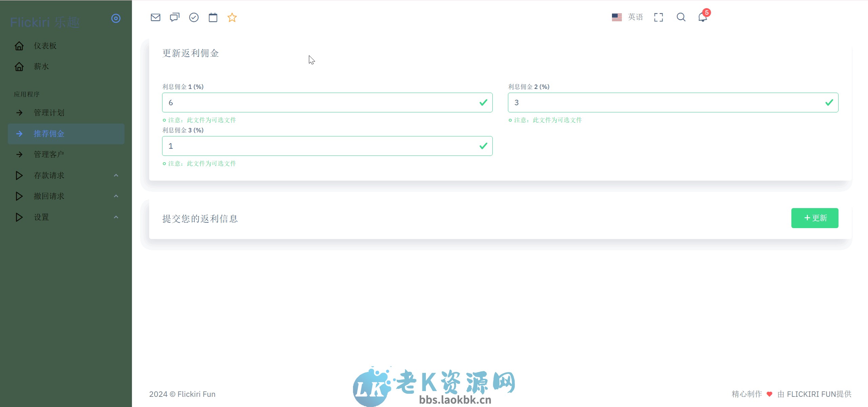868x407 pixels.
Task: Open the 英语 language selector
Action: click(635, 17)
